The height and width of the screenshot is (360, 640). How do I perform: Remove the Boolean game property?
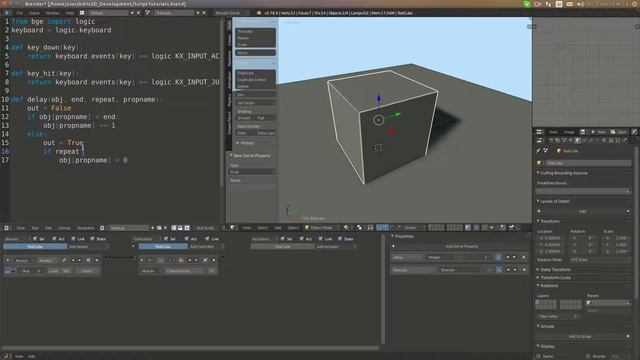point(524,270)
